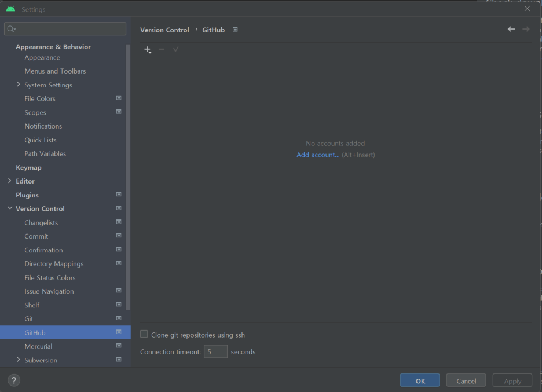Click the project icon beside Mercurial
The height and width of the screenshot is (392, 542).
tap(119, 346)
